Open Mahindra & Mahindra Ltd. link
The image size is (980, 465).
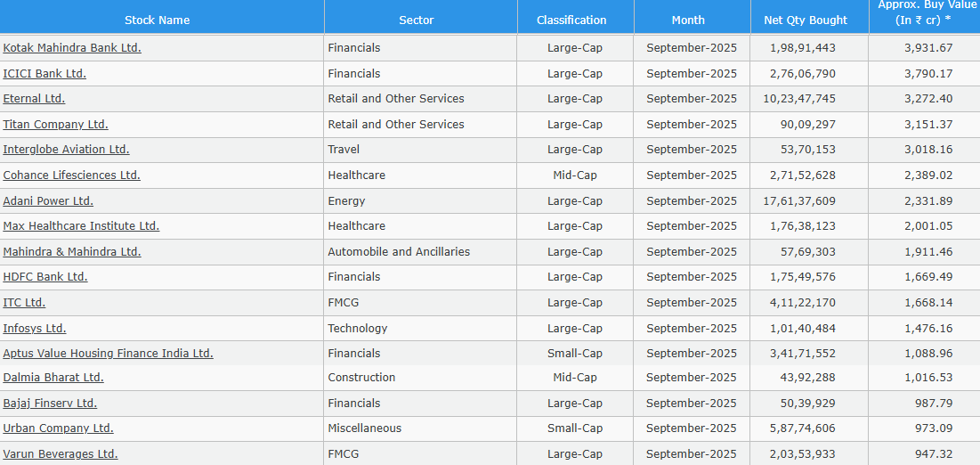(72, 252)
